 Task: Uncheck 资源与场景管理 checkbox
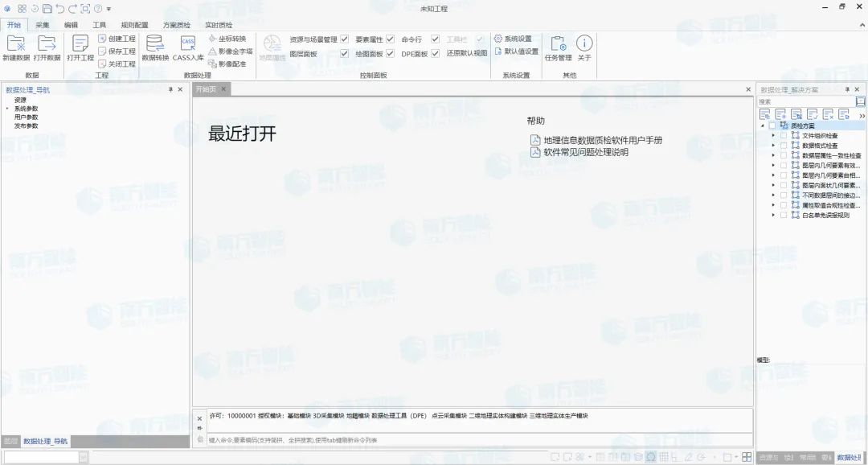(344, 39)
